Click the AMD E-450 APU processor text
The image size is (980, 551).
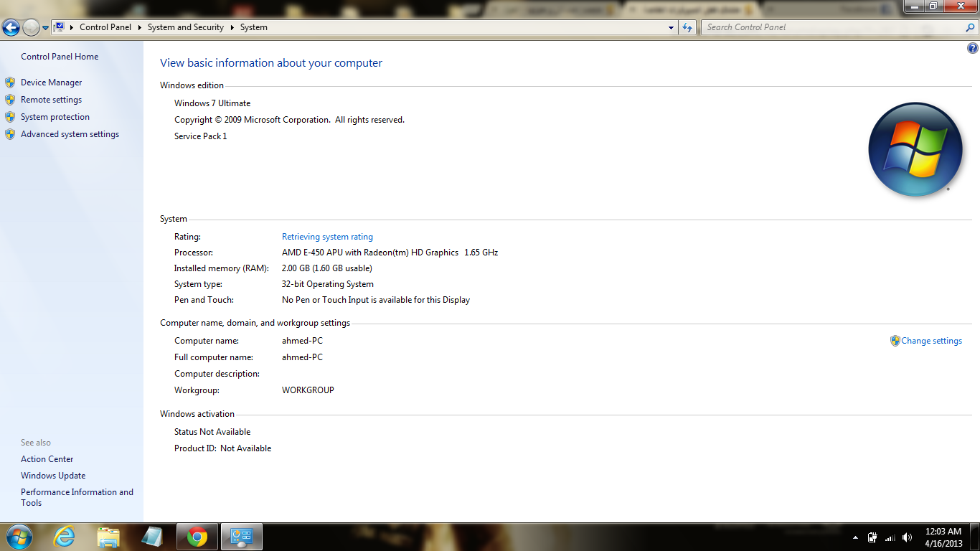(390, 253)
